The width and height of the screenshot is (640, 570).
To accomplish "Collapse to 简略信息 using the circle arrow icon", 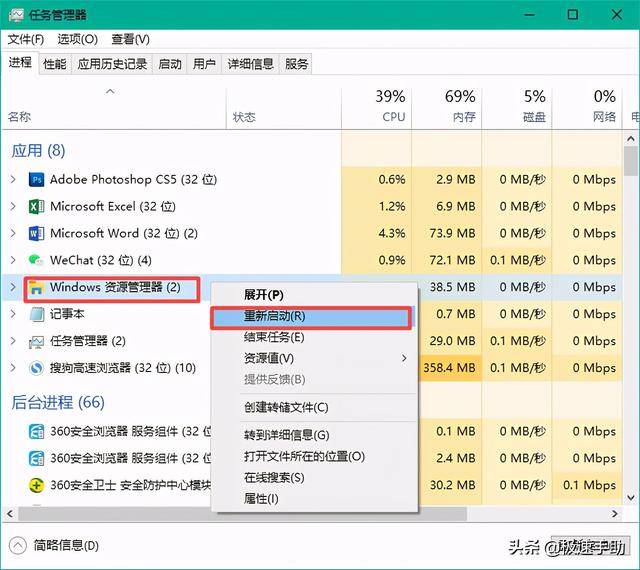I will (17, 546).
